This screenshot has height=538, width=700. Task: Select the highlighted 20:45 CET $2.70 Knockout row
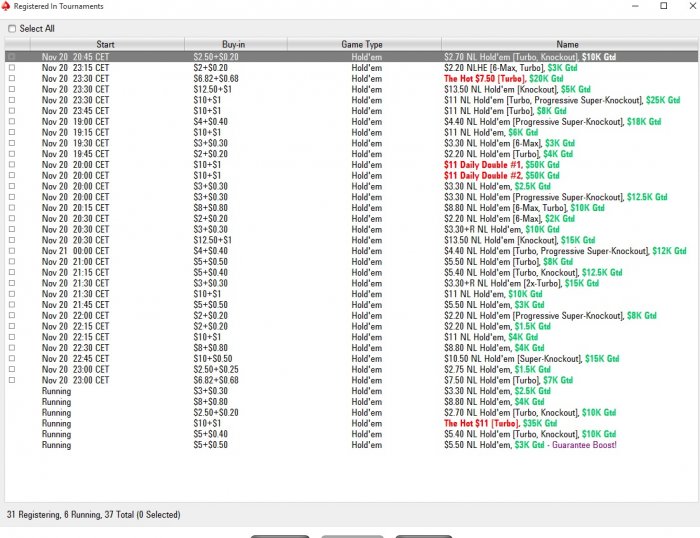click(x=351, y=57)
